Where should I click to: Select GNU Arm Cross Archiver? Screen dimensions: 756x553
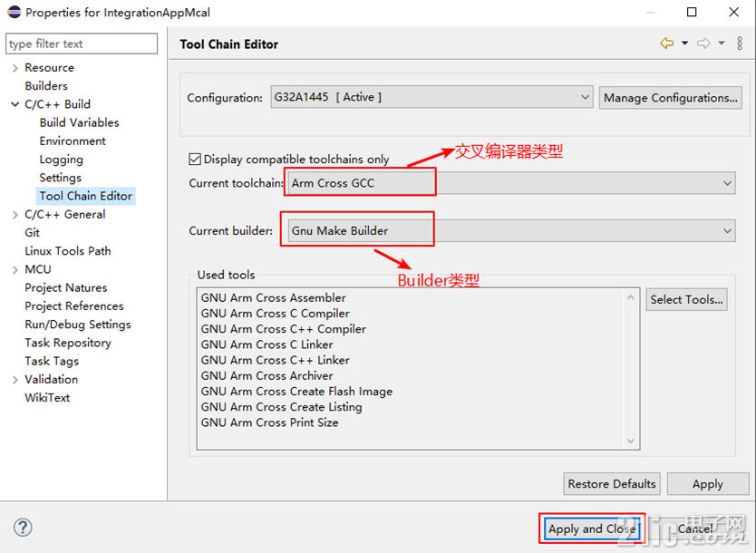tap(267, 375)
